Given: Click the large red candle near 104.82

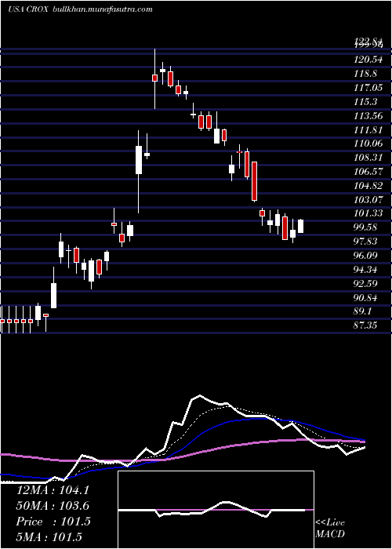Looking at the screenshot, I should (x=255, y=181).
